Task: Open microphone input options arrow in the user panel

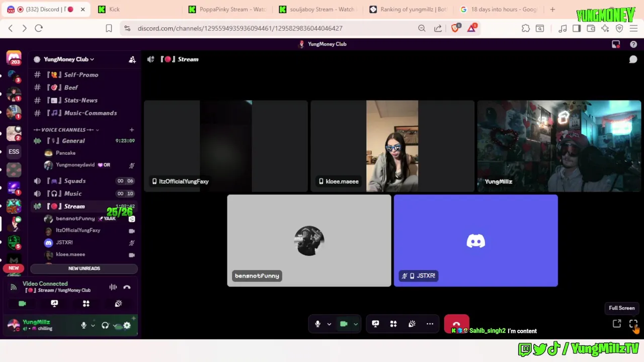Action: (93, 325)
